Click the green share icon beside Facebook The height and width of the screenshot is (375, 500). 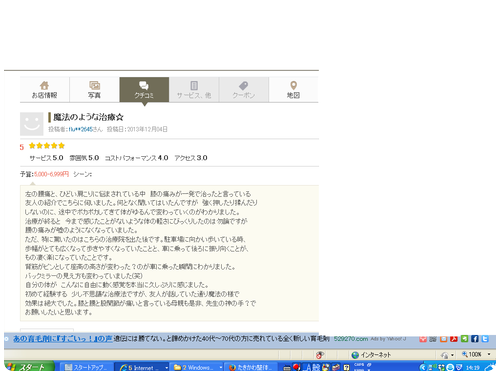point(464,339)
